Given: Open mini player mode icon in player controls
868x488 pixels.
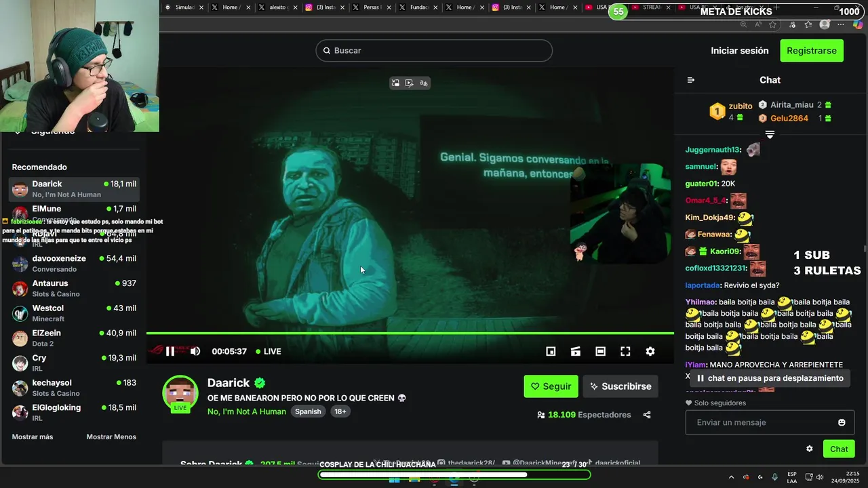Looking at the screenshot, I should [x=551, y=351].
